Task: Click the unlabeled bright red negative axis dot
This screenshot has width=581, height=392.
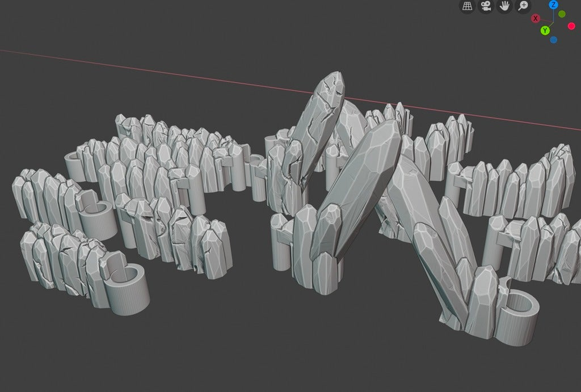Action: [x=571, y=26]
